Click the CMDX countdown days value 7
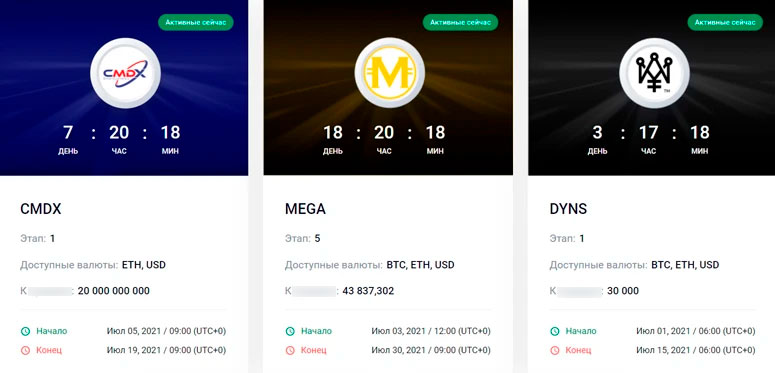 pos(68,132)
